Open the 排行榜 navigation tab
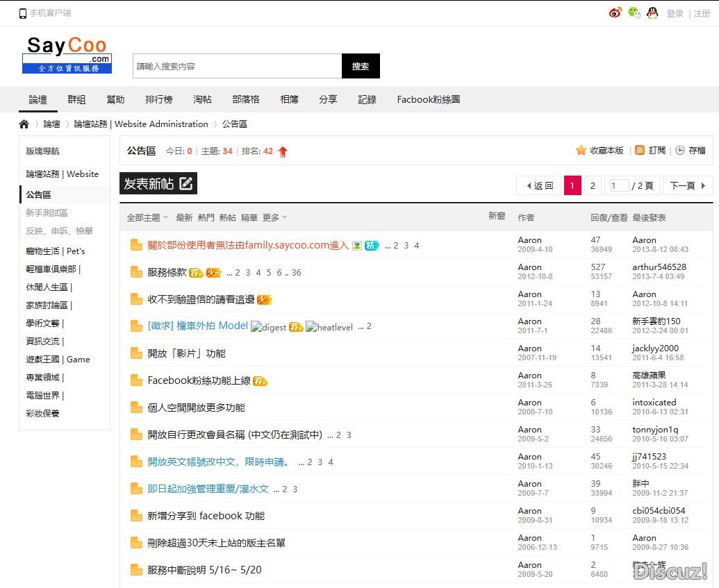Screen dimensions: 719x588 (x=158, y=100)
